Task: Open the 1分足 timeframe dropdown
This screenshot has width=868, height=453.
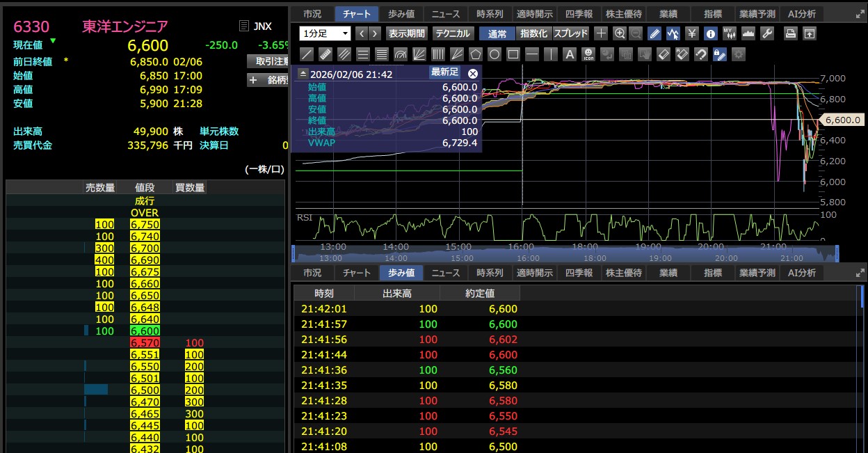Action: pos(325,33)
